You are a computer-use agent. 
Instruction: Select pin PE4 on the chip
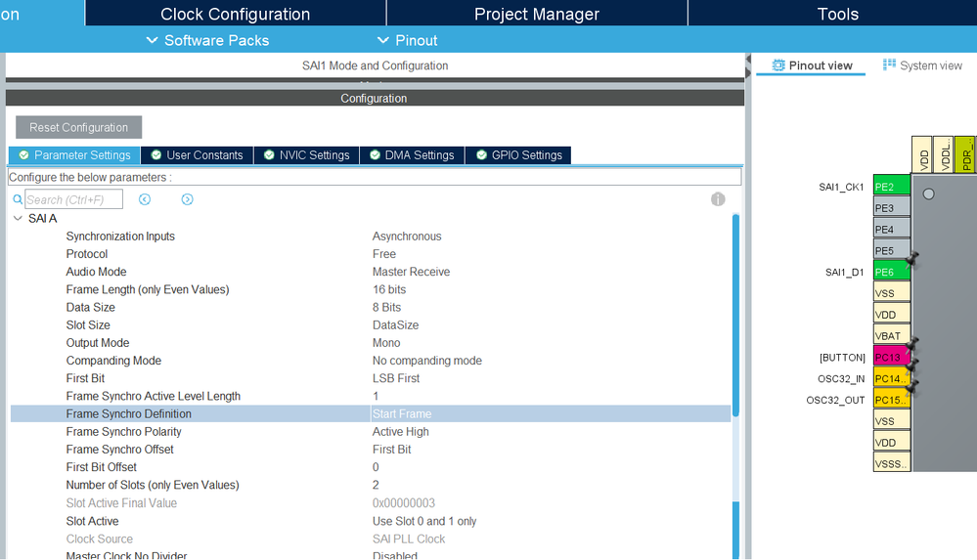tap(892, 230)
